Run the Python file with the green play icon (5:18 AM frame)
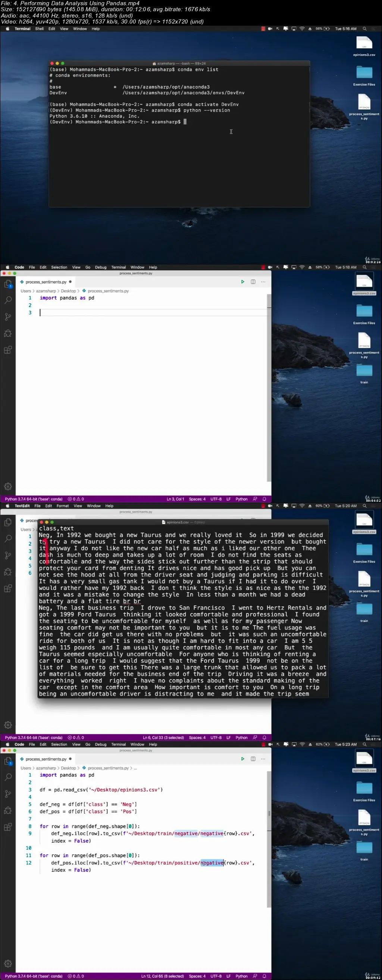 (x=242, y=282)
